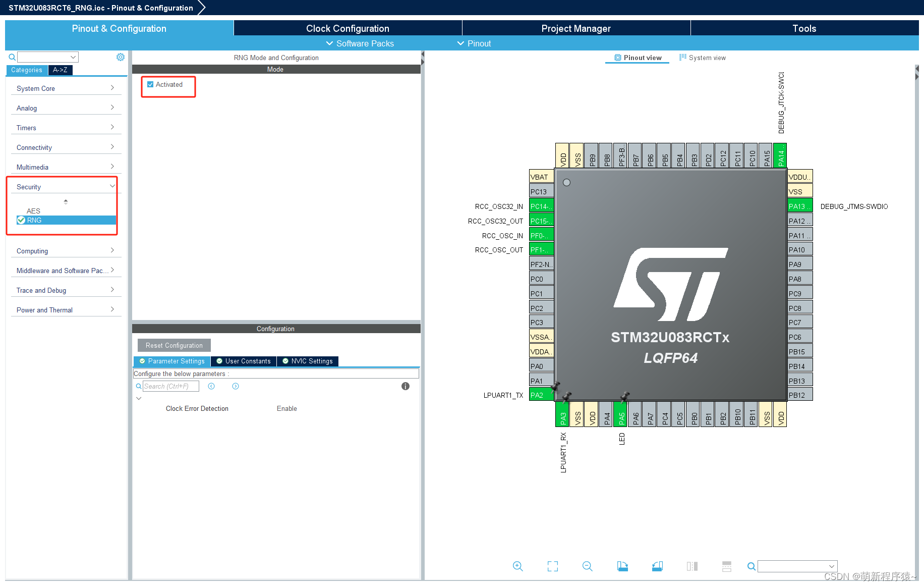Switch to the NVIC Settings tab
924x586 pixels.
(308, 361)
